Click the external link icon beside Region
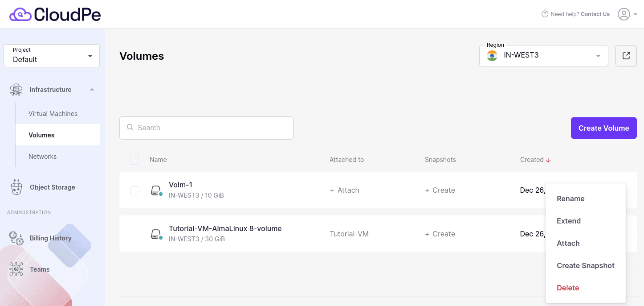 [626, 55]
